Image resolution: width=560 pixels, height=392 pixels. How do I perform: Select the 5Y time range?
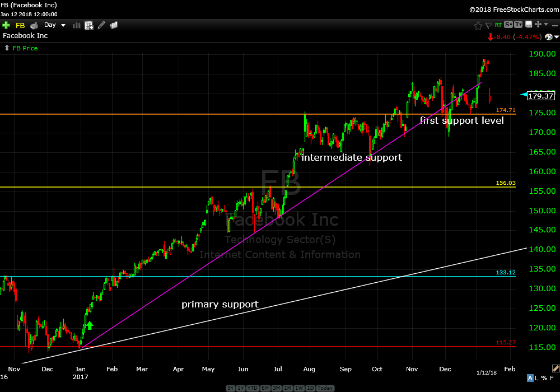click(231, 388)
